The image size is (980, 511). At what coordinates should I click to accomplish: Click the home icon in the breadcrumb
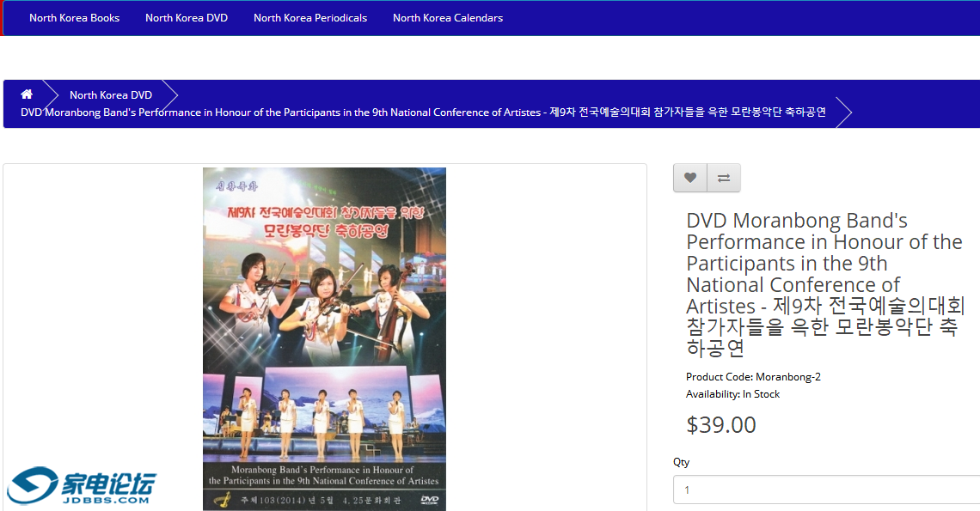click(27, 94)
